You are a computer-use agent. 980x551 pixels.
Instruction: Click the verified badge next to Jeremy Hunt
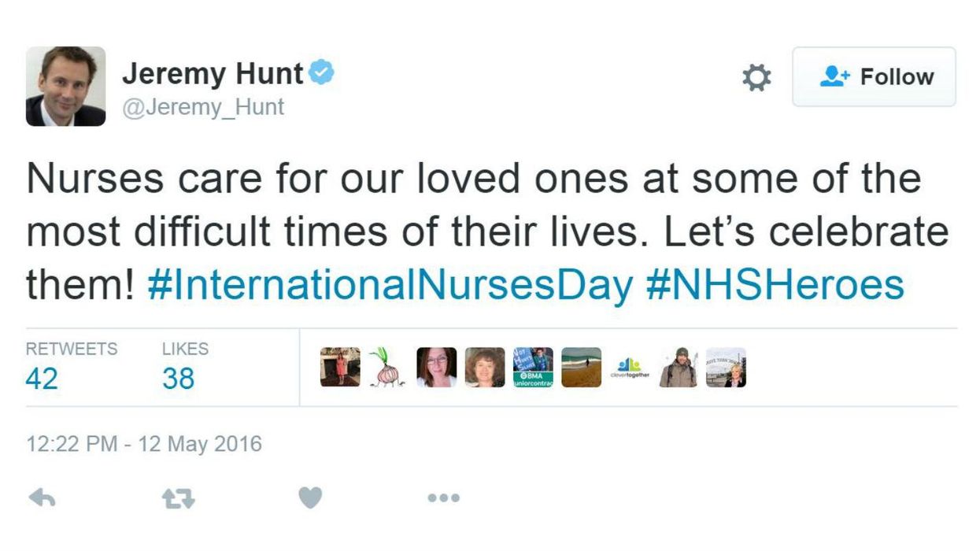[x=320, y=72]
